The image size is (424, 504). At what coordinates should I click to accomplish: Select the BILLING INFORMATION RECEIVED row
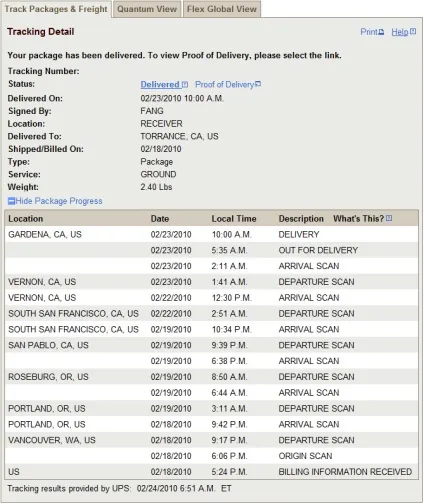click(212, 472)
